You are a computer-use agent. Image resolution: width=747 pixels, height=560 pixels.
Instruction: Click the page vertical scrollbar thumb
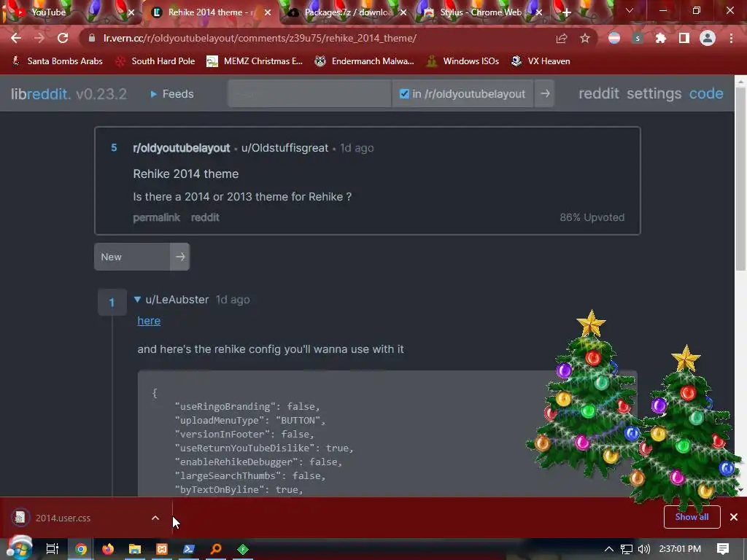[x=740, y=179]
